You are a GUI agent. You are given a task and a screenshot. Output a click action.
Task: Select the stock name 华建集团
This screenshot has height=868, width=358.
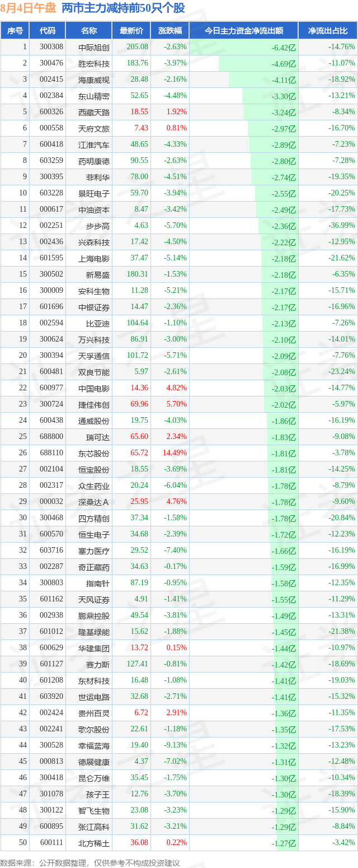[94, 648]
